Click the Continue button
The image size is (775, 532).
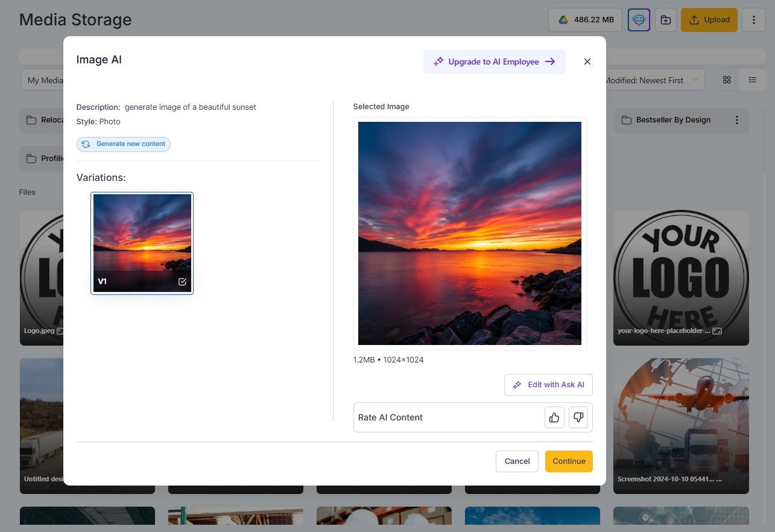point(569,461)
